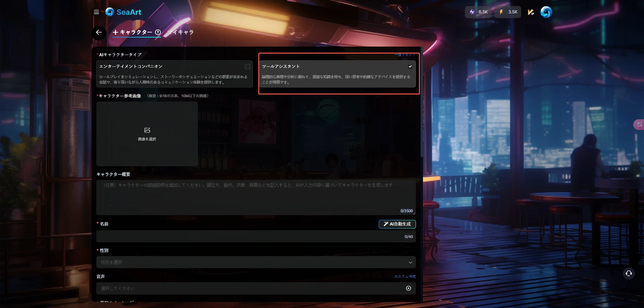The image size is (644, 308).
Task: Click the back arrow button
Action: click(99, 33)
